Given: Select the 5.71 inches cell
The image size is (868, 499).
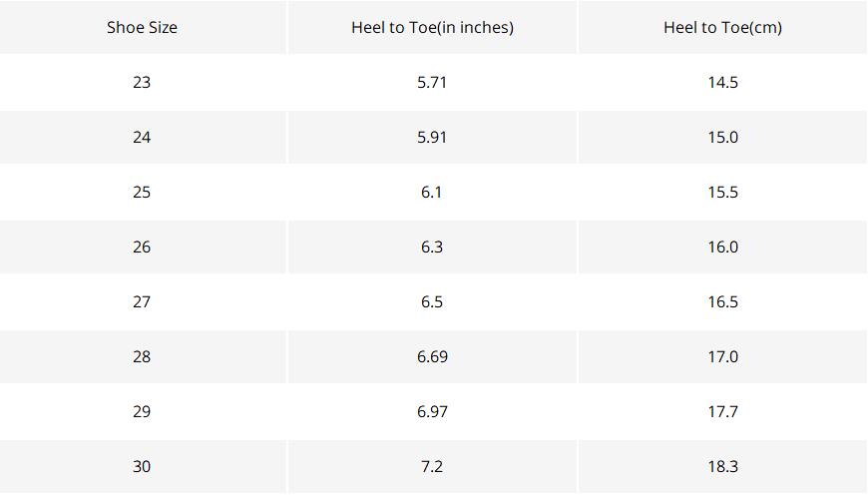Looking at the screenshot, I should point(432,82).
